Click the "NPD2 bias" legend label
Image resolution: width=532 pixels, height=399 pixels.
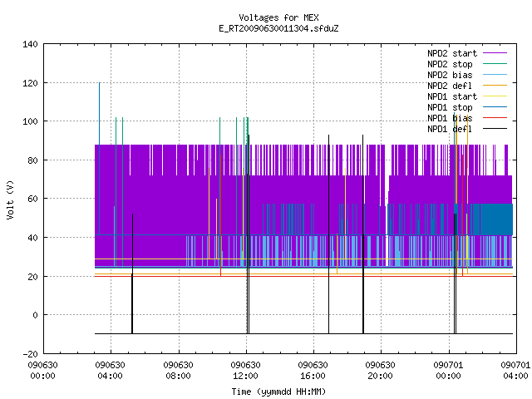coord(450,75)
